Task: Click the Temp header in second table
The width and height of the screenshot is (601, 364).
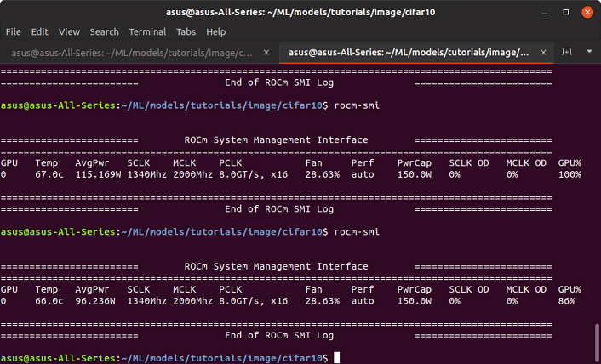Action: [x=46, y=290]
